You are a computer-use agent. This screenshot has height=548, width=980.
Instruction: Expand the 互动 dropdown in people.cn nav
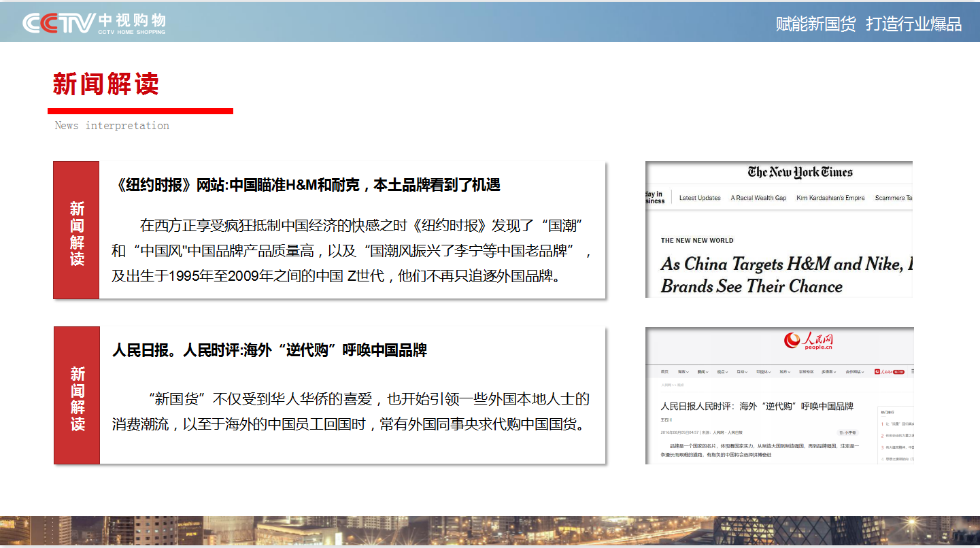742,372
